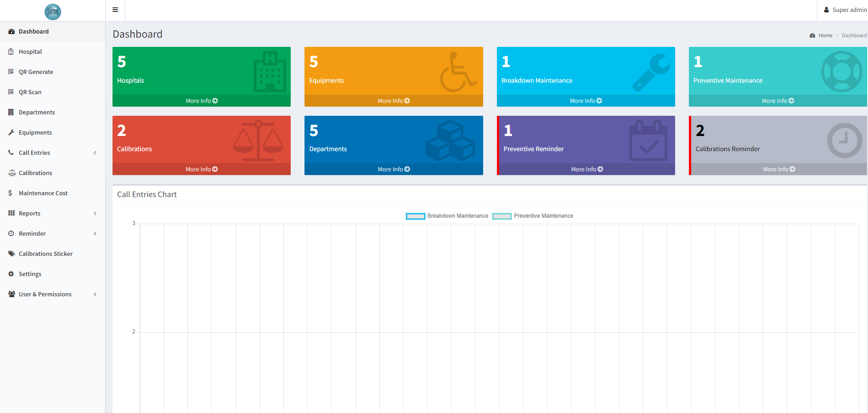
Task: Toggle Breakdown Maintenance legend color box
Action: click(416, 216)
